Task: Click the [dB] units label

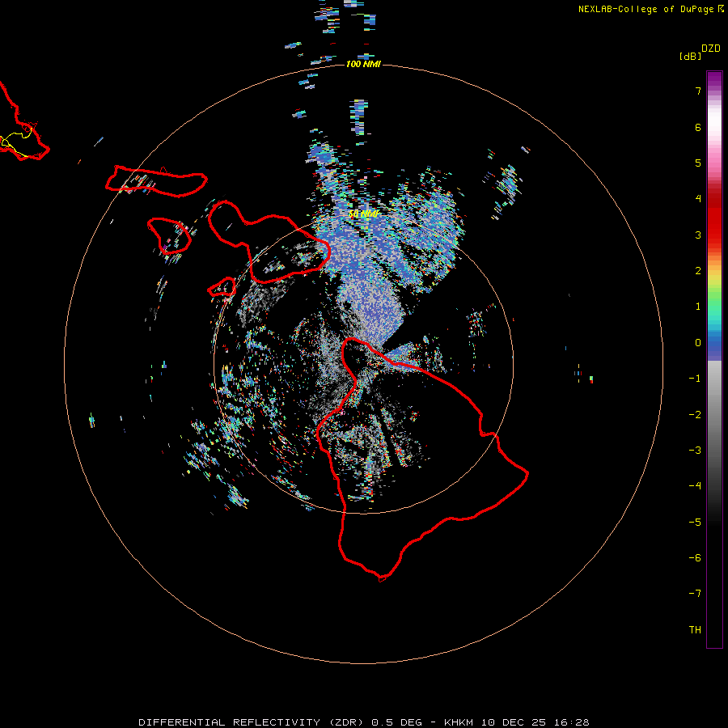Action: [690, 57]
